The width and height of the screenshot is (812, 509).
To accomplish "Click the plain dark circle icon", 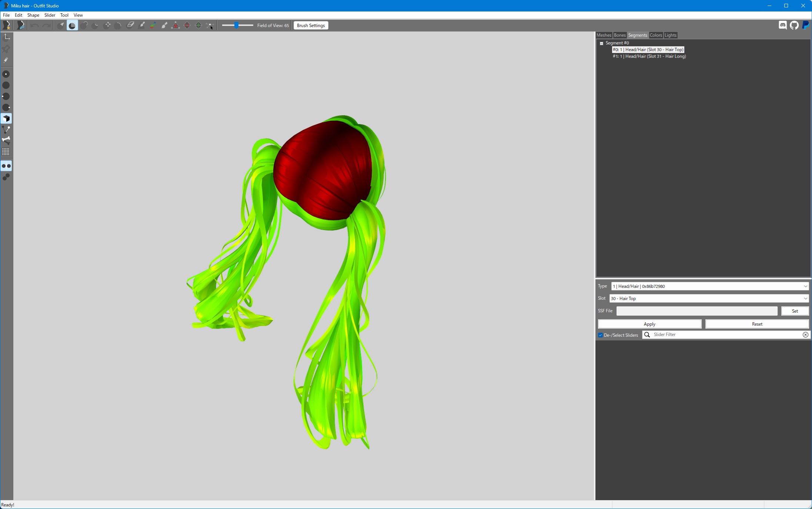I will click(x=6, y=85).
